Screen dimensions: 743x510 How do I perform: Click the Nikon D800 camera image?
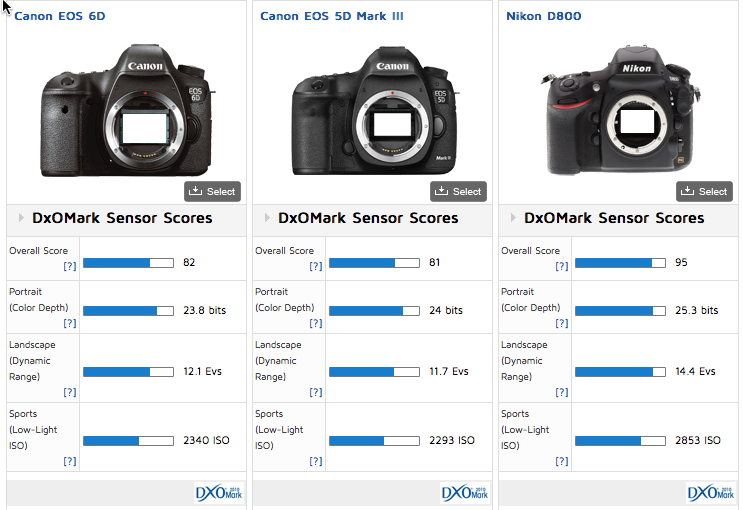coord(621,110)
